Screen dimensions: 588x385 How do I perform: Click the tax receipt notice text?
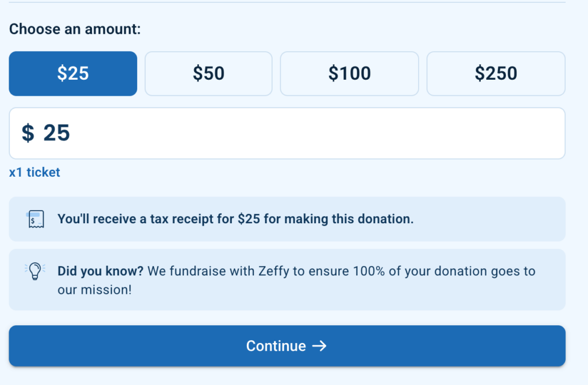(x=235, y=219)
